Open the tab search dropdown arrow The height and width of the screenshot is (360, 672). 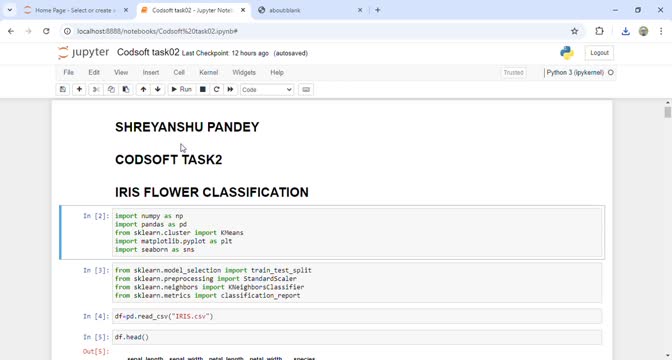click(9, 10)
